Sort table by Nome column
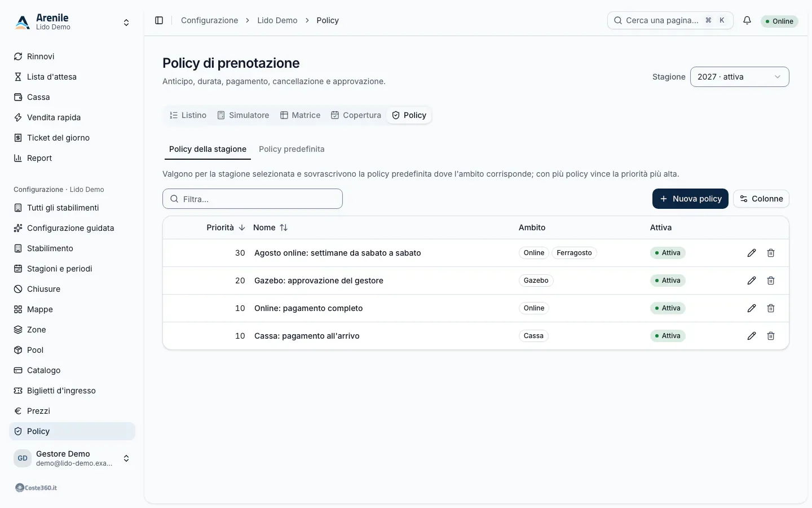This screenshot has height=508, width=812. [x=271, y=227]
